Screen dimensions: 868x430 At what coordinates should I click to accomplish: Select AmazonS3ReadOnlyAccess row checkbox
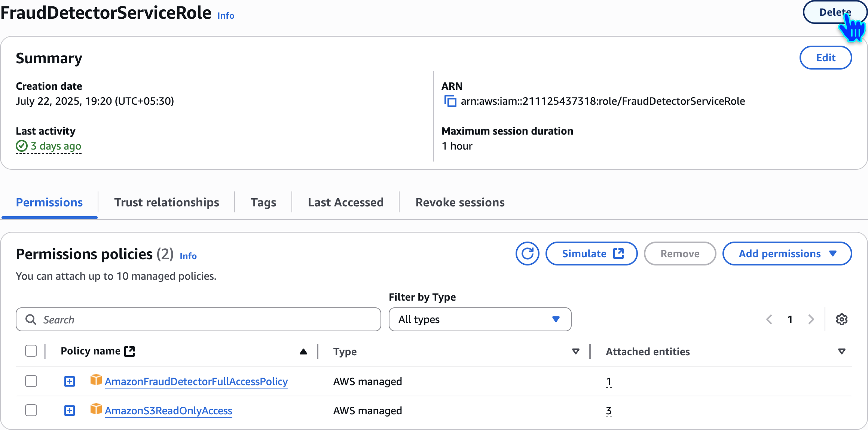click(x=31, y=410)
